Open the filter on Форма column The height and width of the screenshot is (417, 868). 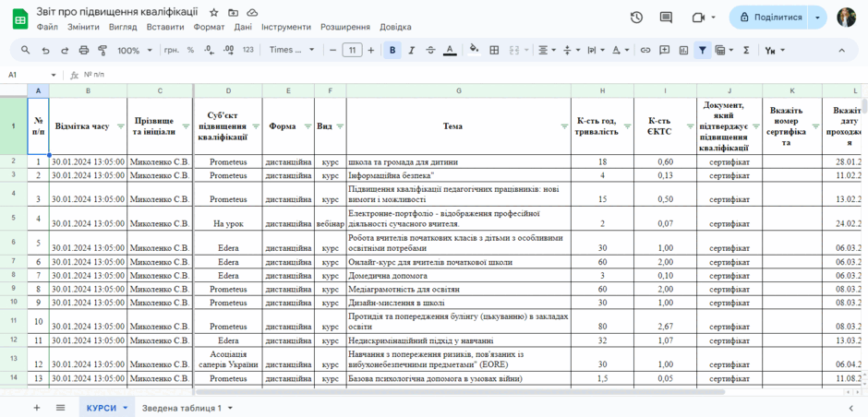307,126
